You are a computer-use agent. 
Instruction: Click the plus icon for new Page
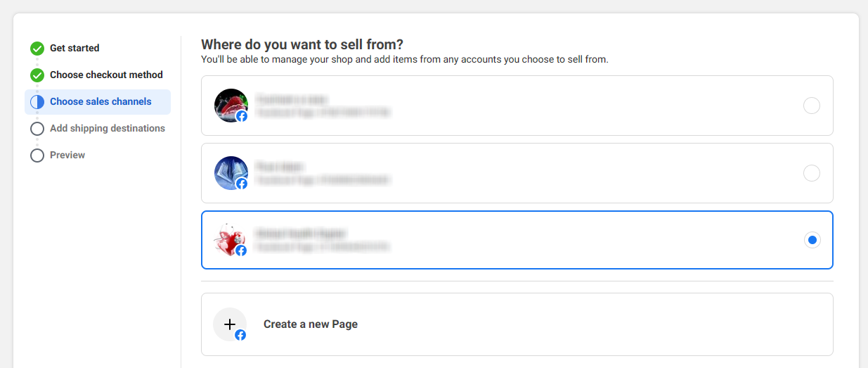coord(230,324)
